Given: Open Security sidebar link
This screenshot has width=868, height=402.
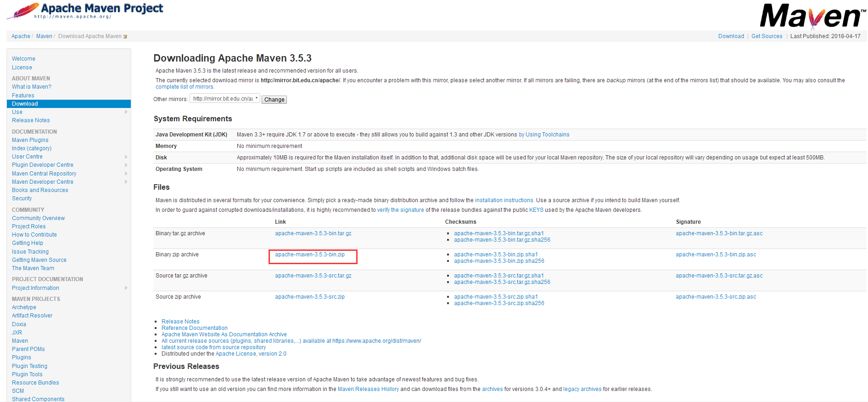Looking at the screenshot, I should pos(22,198).
